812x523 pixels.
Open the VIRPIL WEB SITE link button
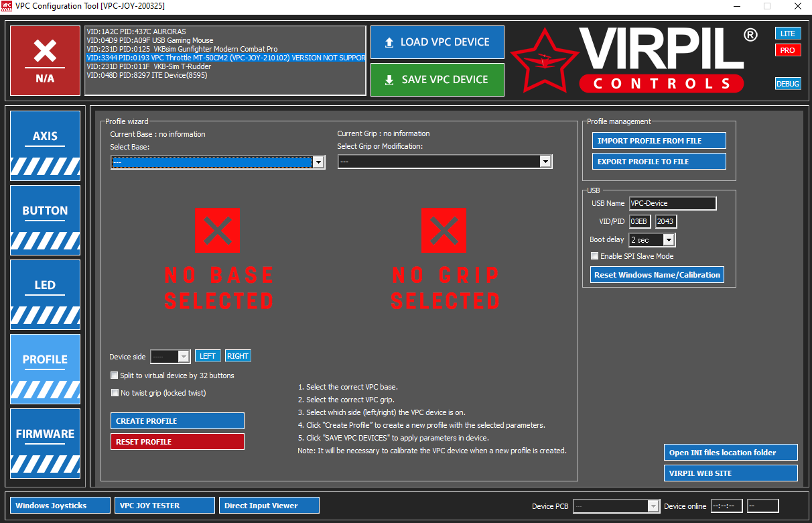pos(731,473)
